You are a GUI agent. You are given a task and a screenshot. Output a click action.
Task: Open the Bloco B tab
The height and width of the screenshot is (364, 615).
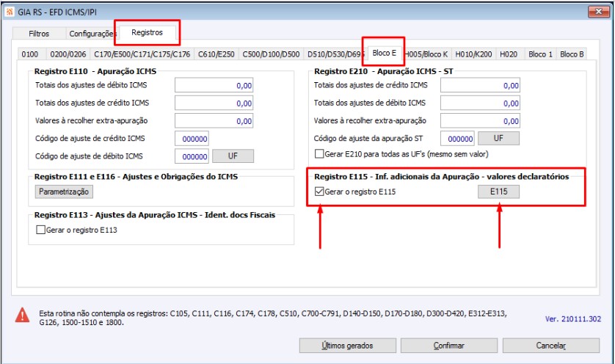coord(572,54)
